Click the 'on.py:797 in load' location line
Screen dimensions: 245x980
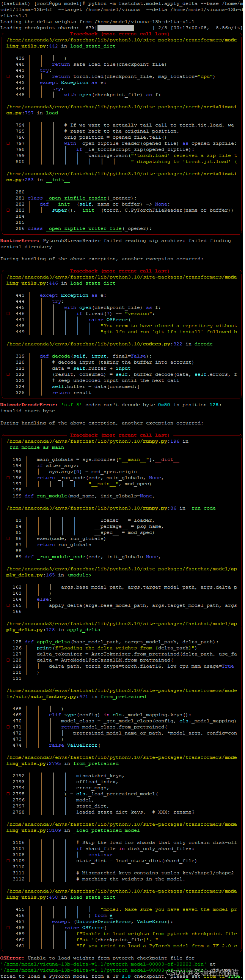(x=32, y=113)
